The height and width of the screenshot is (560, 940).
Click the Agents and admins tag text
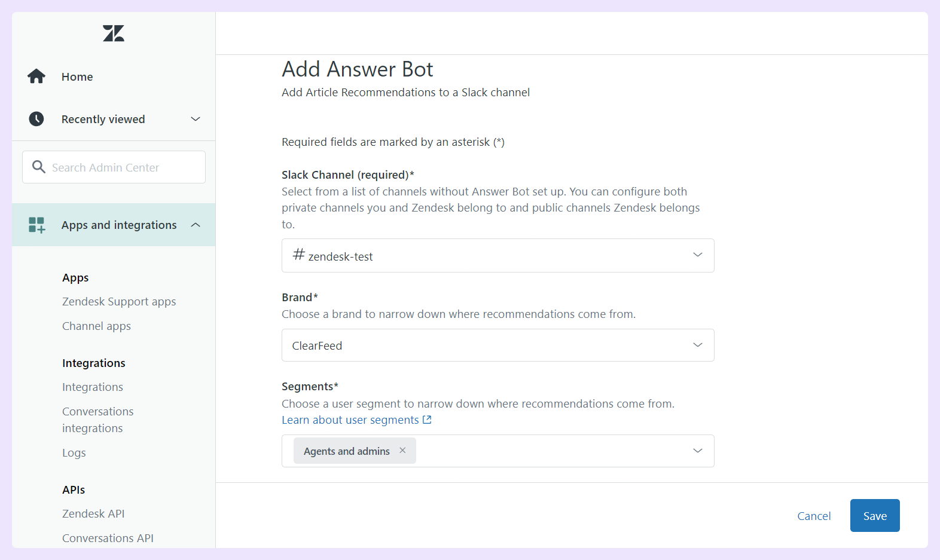click(x=347, y=451)
